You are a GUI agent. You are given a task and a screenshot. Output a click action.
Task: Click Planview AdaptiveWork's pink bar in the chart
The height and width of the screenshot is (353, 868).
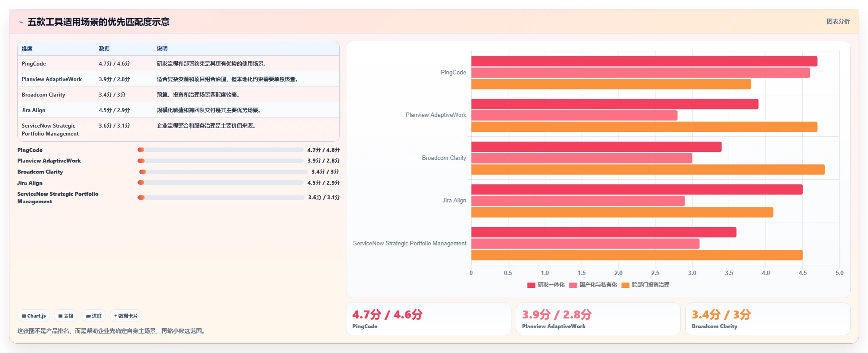(574, 116)
